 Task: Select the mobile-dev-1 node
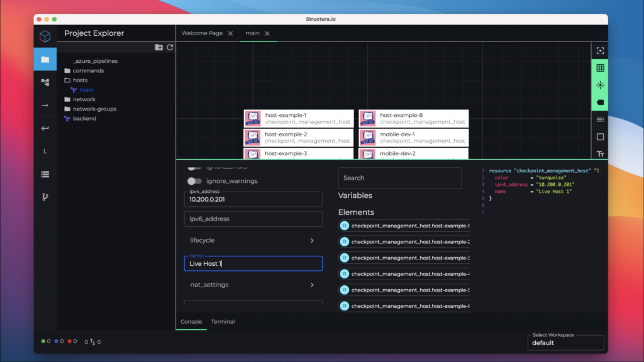point(414,138)
